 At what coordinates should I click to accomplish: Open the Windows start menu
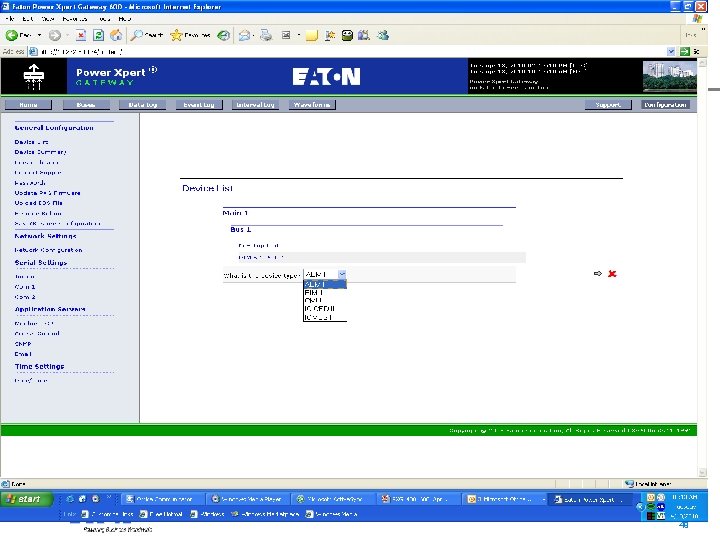[x=25, y=499]
